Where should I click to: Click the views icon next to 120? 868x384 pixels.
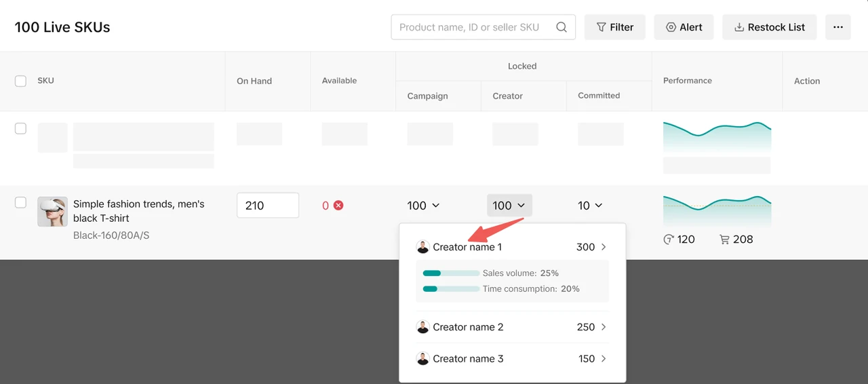click(x=668, y=239)
